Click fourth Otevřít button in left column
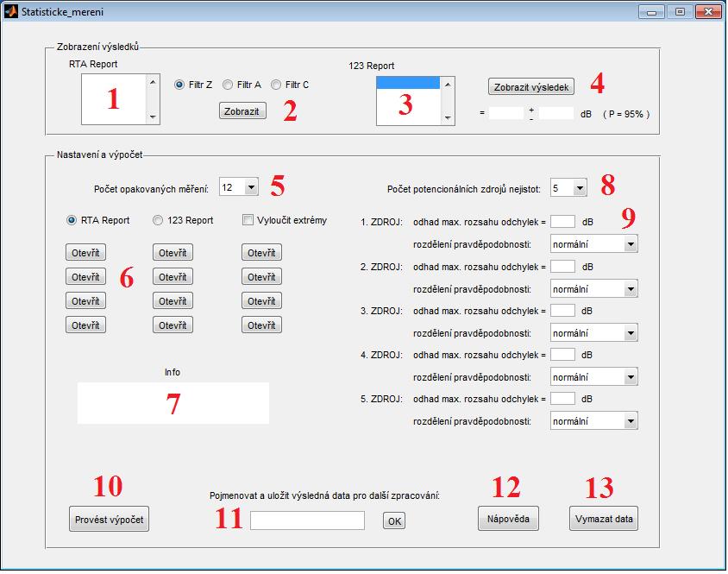The height and width of the screenshot is (574, 728). tap(85, 325)
